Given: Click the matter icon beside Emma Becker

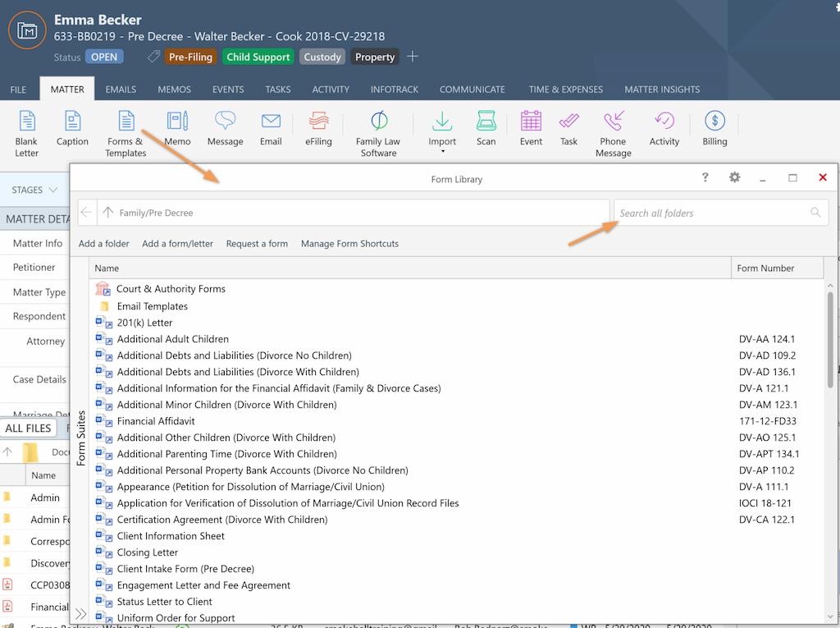Looking at the screenshot, I should (x=27, y=30).
